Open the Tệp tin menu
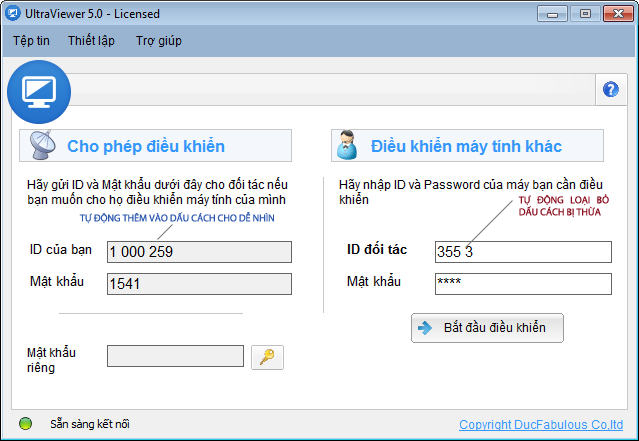The image size is (639, 441). pyautogui.click(x=31, y=41)
